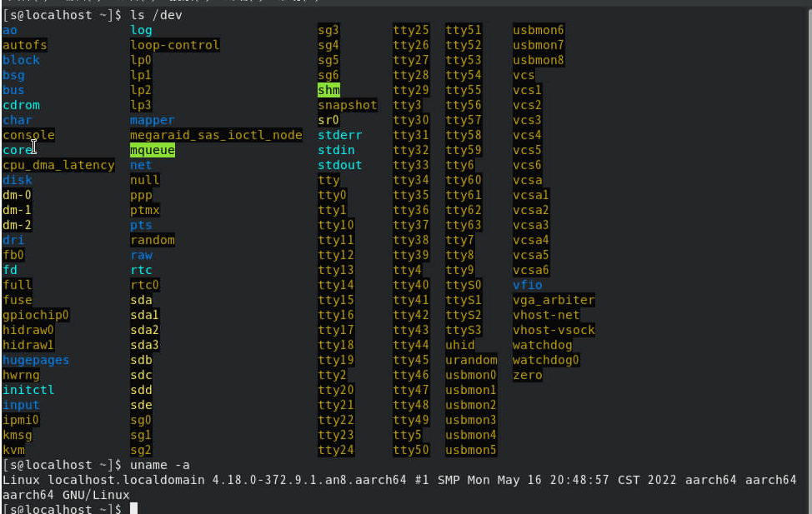
Task: Select the loop-control device entry
Action: (174, 45)
